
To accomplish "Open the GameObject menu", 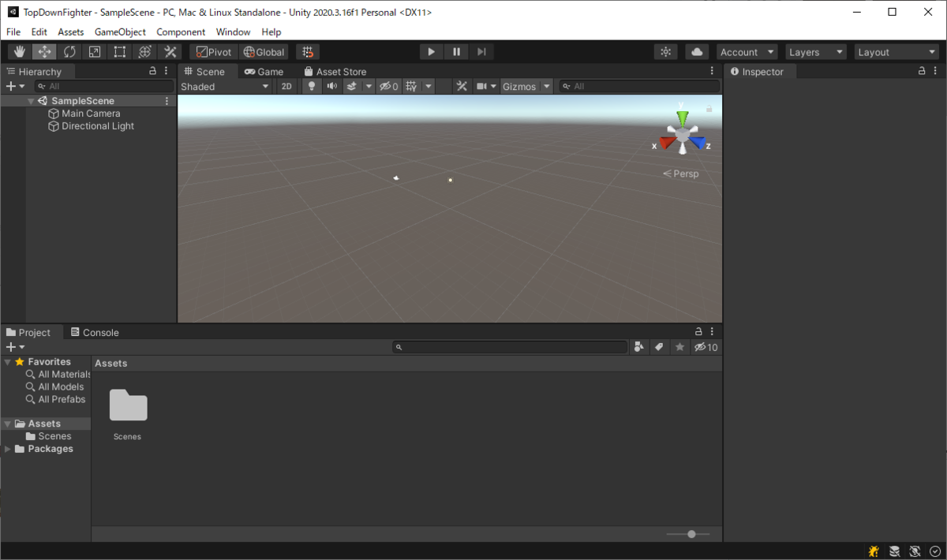I will click(x=120, y=32).
